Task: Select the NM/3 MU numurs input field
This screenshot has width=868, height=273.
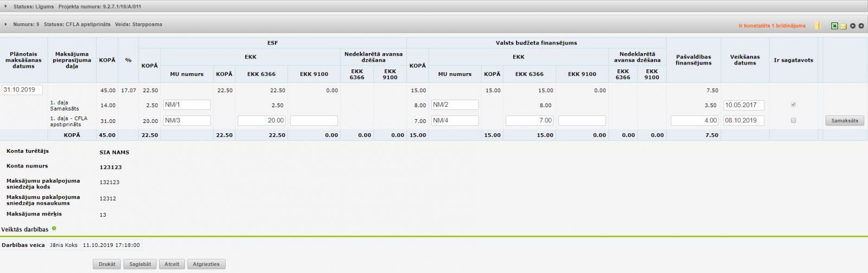Action: tap(187, 121)
